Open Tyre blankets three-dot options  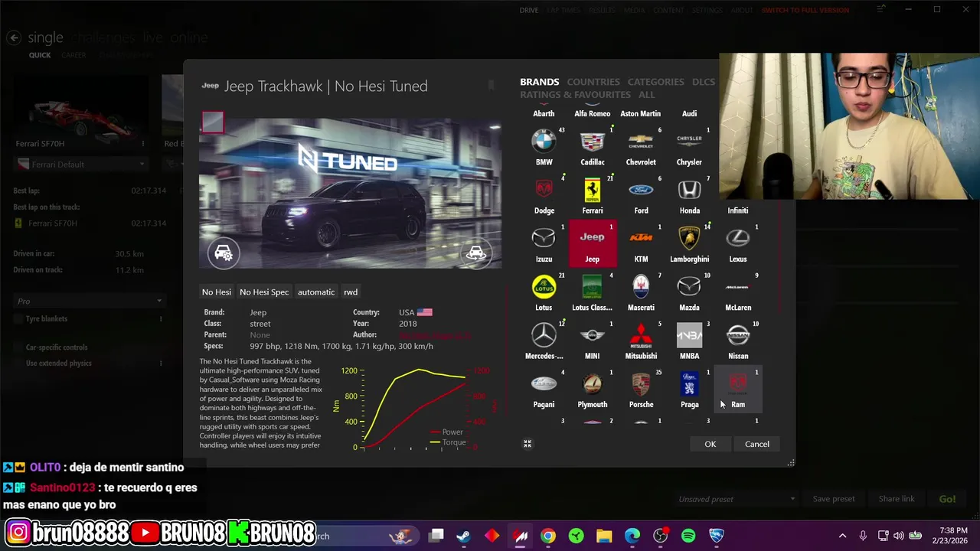161,319
